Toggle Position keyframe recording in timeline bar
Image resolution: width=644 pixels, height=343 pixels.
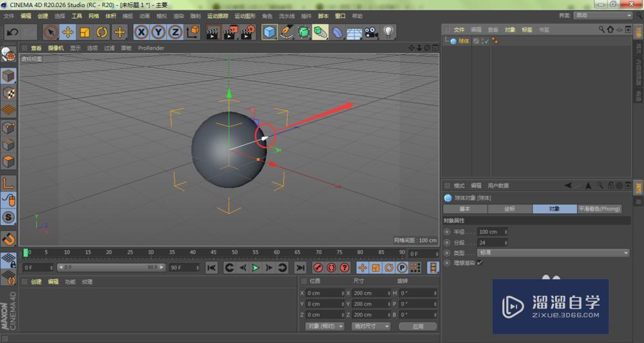(362, 268)
